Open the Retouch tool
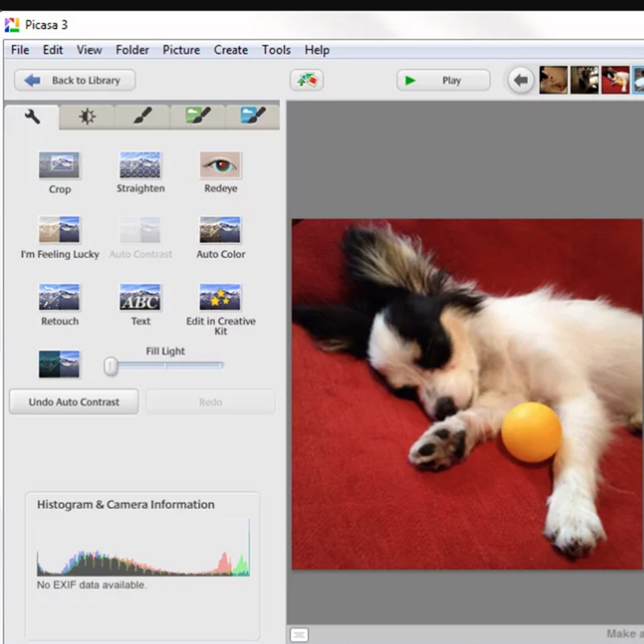644x644 pixels. click(x=60, y=297)
